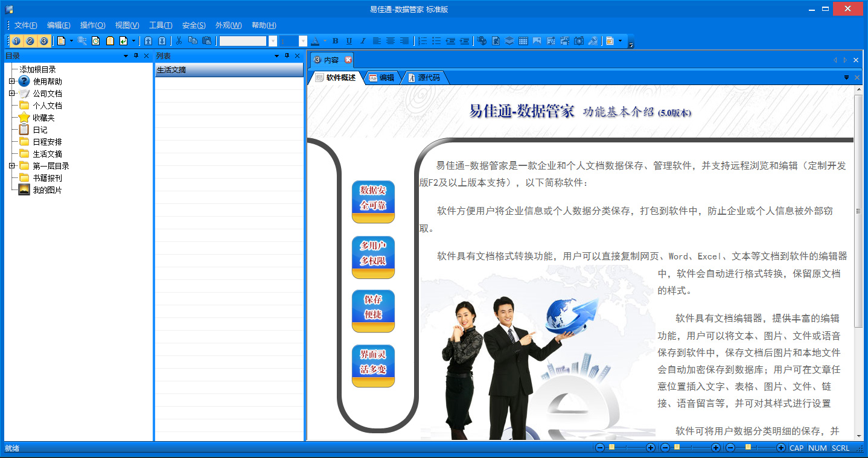Switch to the 源代码 tab
Screen dimensions: 868x458
(429, 78)
